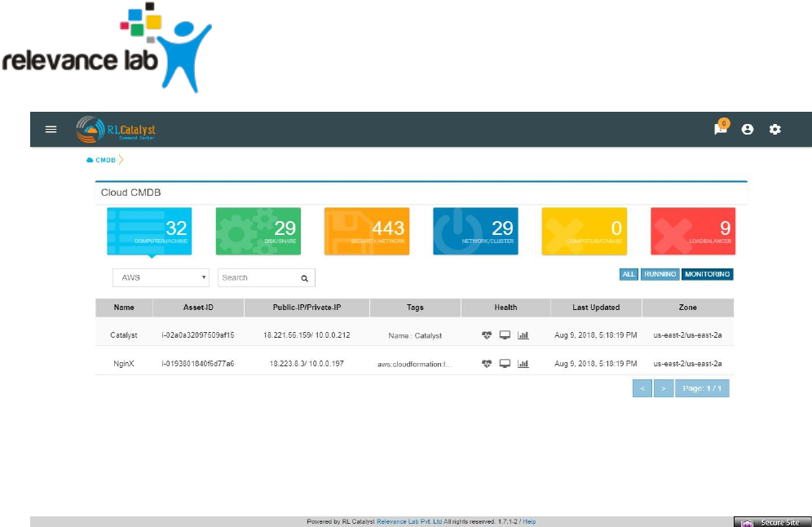Select the Compute/Database tile showing 0
This screenshot has width=812, height=527.
point(585,231)
